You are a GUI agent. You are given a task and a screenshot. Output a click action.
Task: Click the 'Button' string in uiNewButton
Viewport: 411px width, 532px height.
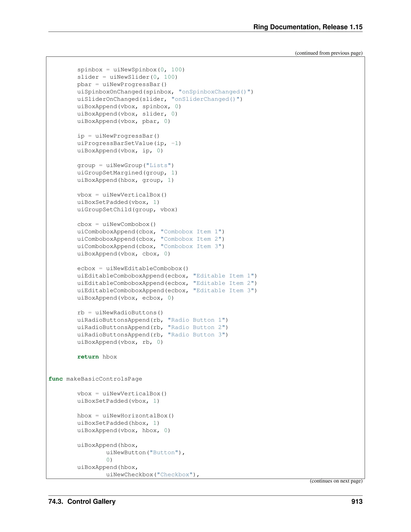[x=164, y=452]
